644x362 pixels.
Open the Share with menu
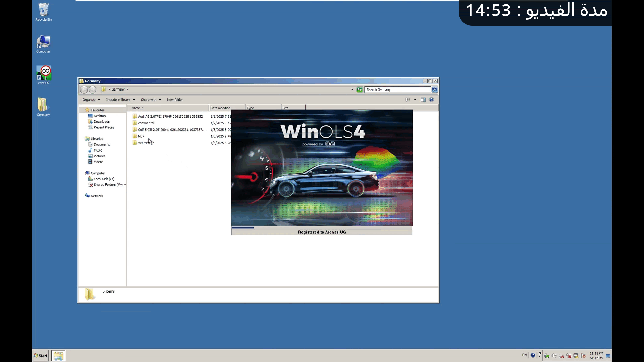click(151, 100)
